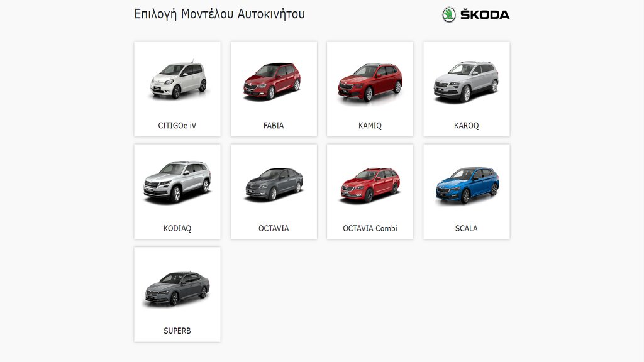This screenshot has width=644, height=362.
Task: Click the OCTAVIA model name
Action: point(274,228)
